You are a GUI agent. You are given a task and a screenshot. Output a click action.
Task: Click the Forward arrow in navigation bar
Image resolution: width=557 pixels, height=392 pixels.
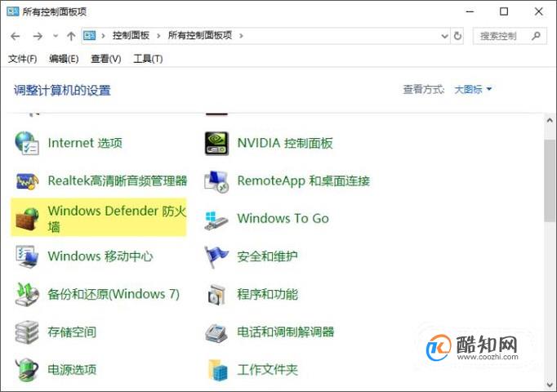[x=38, y=36]
